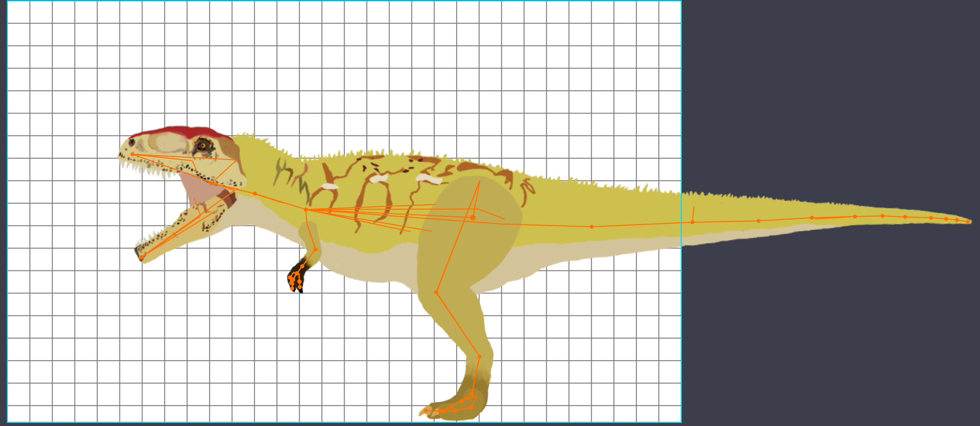Image resolution: width=980 pixels, height=426 pixels.
Task: Click the dinosaur's orange eye
Action: pos(202,145)
